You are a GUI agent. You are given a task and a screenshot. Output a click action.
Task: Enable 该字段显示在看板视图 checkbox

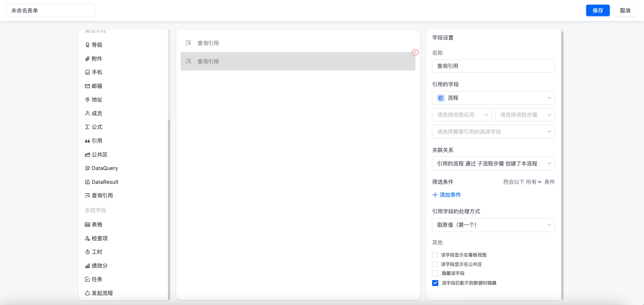coord(435,255)
